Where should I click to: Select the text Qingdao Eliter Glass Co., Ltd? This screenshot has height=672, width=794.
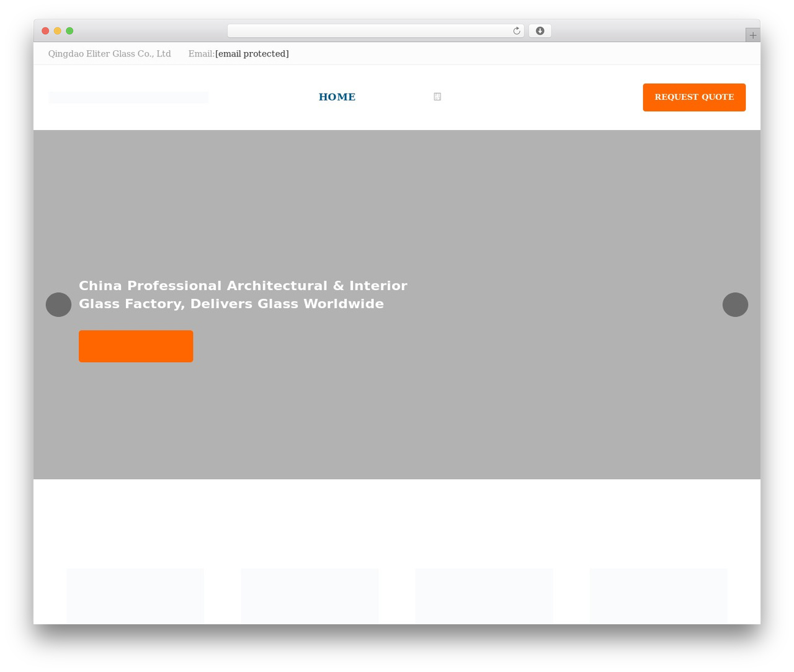point(109,54)
